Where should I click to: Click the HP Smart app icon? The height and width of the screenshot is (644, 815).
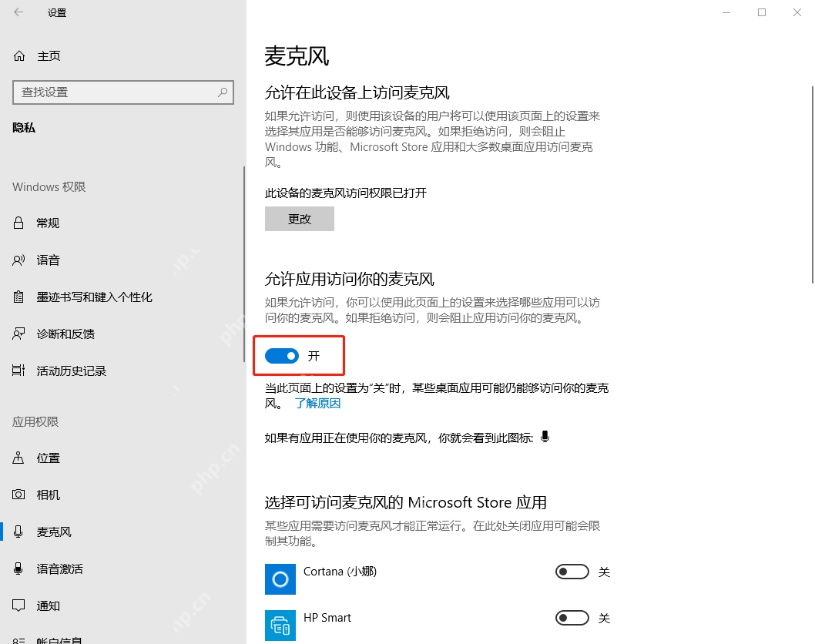pyautogui.click(x=280, y=626)
